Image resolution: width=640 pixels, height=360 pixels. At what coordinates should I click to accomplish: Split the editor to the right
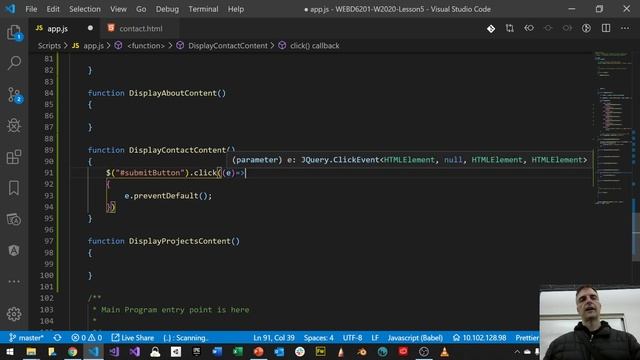606,28
